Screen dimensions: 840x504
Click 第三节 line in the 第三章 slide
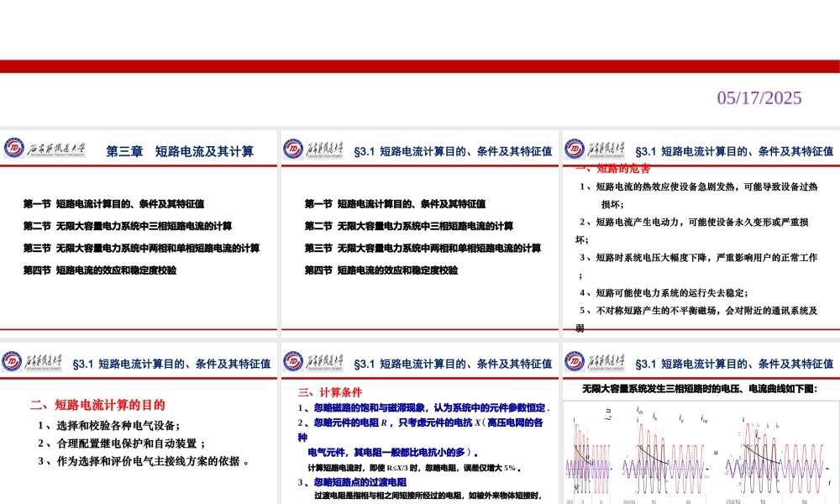point(141,248)
